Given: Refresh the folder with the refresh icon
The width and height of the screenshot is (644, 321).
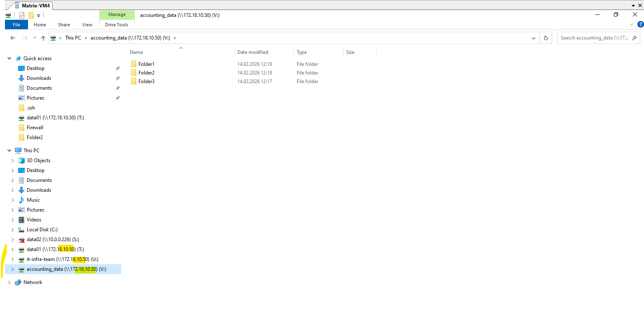Looking at the screenshot, I should point(546,38).
